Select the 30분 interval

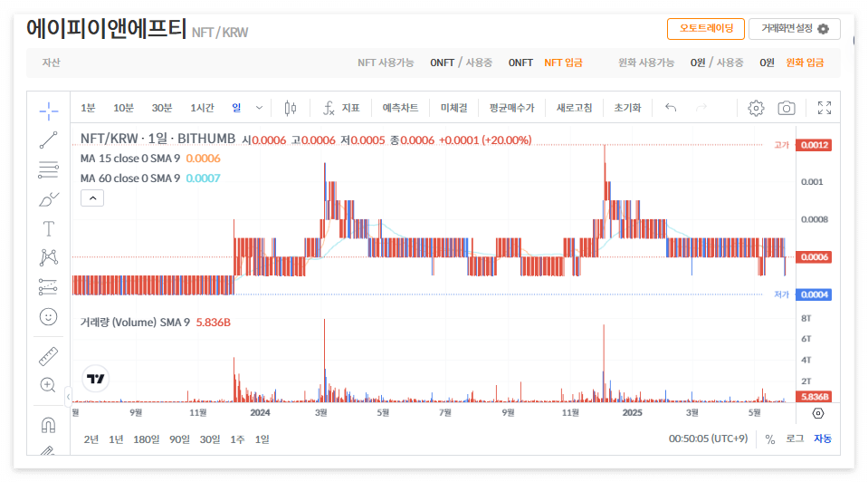[162, 108]
